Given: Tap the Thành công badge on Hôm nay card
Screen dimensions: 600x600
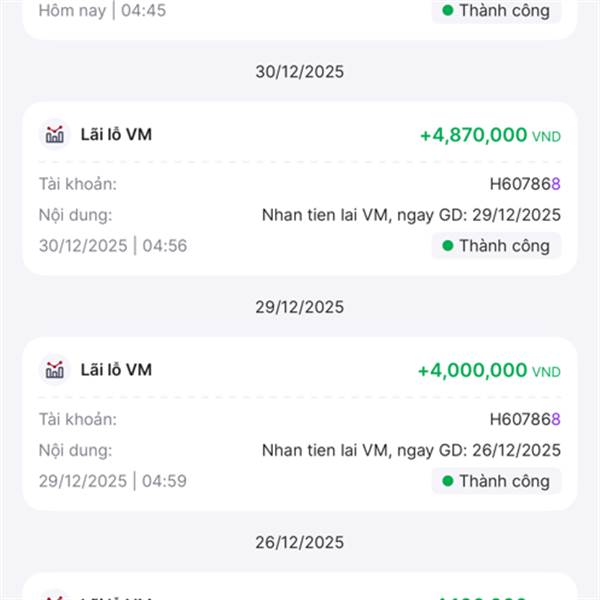Looking at the screenshot, I should click(x=496, y=11).
